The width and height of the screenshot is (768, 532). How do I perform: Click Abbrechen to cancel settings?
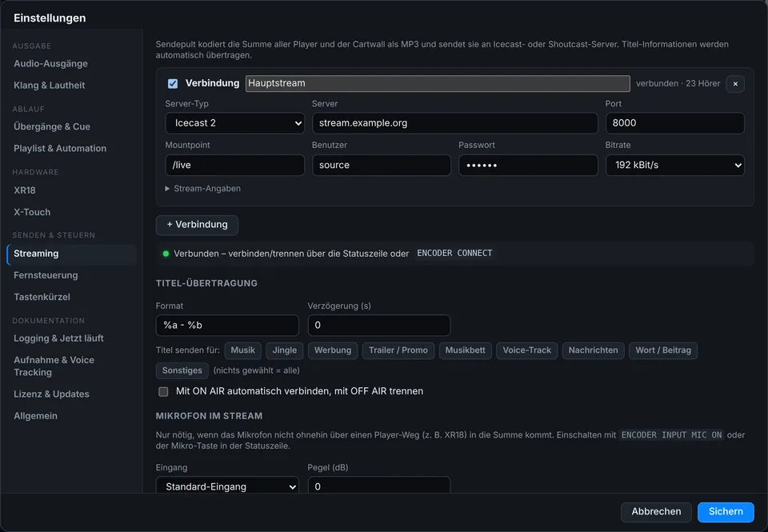pos(656,512)
